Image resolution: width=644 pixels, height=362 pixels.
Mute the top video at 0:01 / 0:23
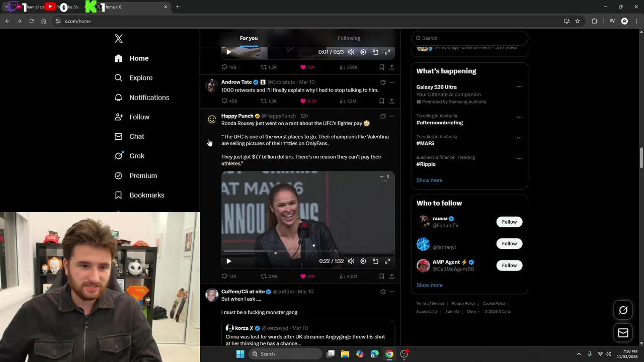tap(351, 52)
